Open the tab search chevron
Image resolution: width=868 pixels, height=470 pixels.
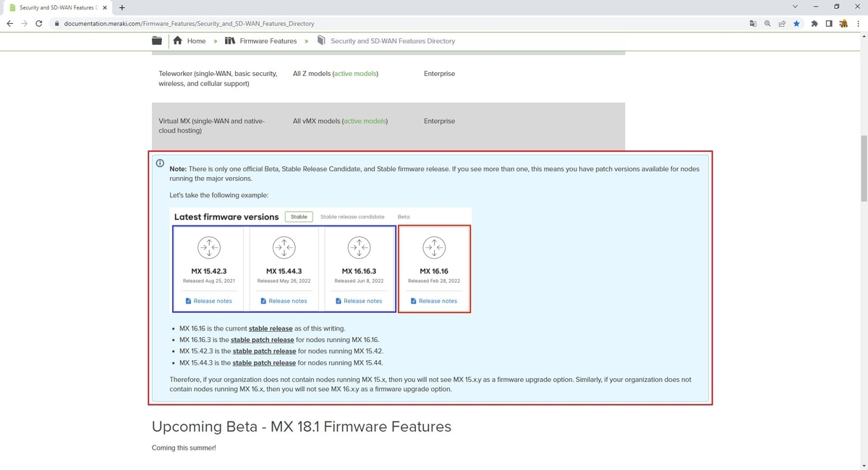coord(795,7)
